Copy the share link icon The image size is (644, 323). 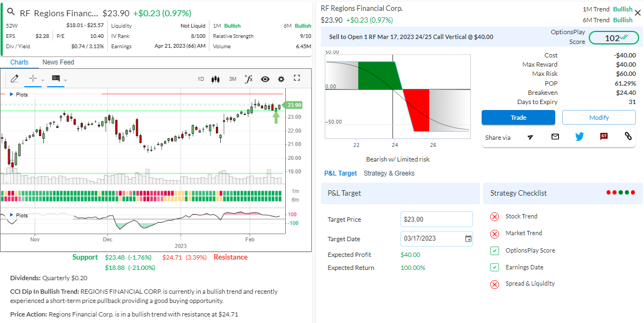point(628,137)
